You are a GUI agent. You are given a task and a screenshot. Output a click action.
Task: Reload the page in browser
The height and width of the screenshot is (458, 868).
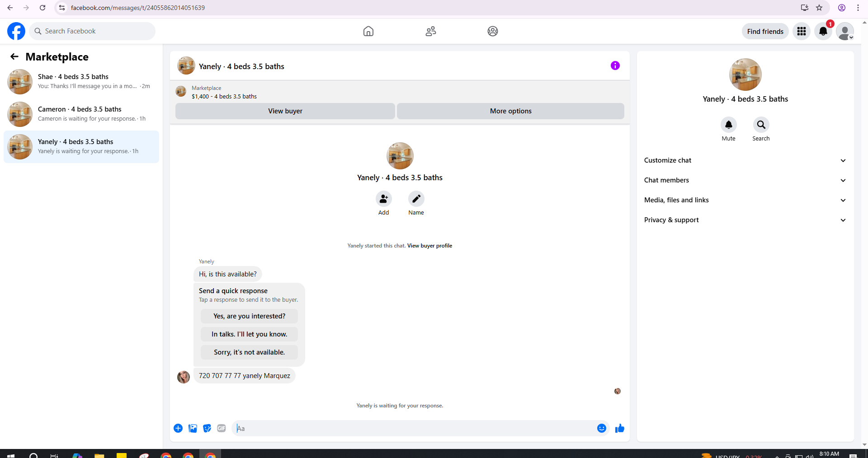(x=42, y=8)
